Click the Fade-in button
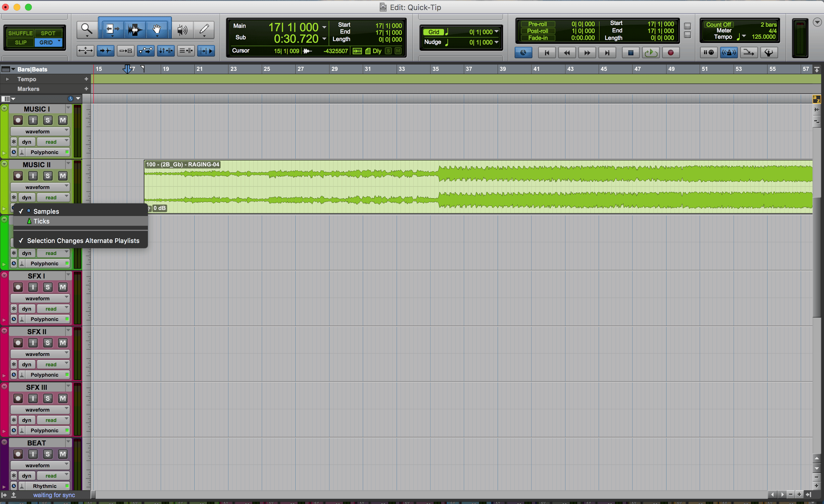824x504 pixels. (x=537, y=38)
